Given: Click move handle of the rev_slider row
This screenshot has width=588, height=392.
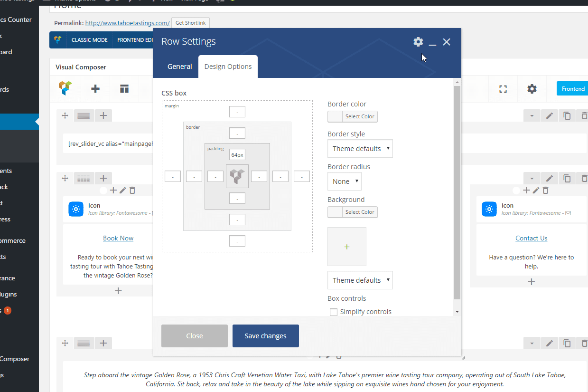Looking at the screenshot, I should (65, 115).
